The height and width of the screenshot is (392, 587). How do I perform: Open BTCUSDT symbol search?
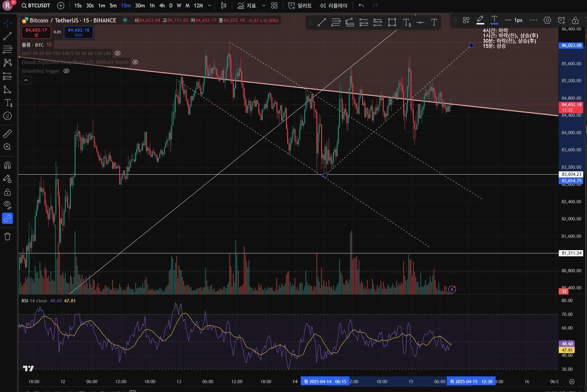coord(36,5)
